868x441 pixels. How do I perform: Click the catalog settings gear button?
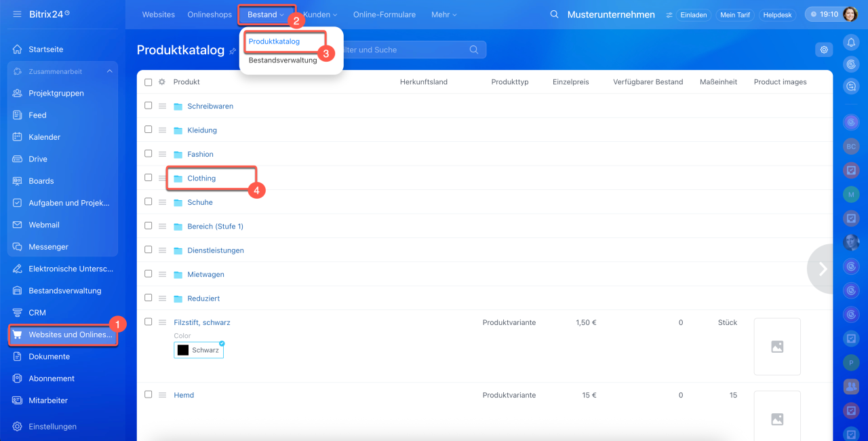tap(824, 50)
